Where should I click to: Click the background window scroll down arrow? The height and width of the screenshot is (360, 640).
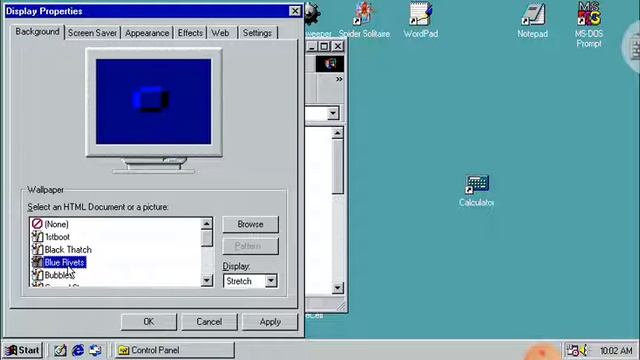click(338, 288)
